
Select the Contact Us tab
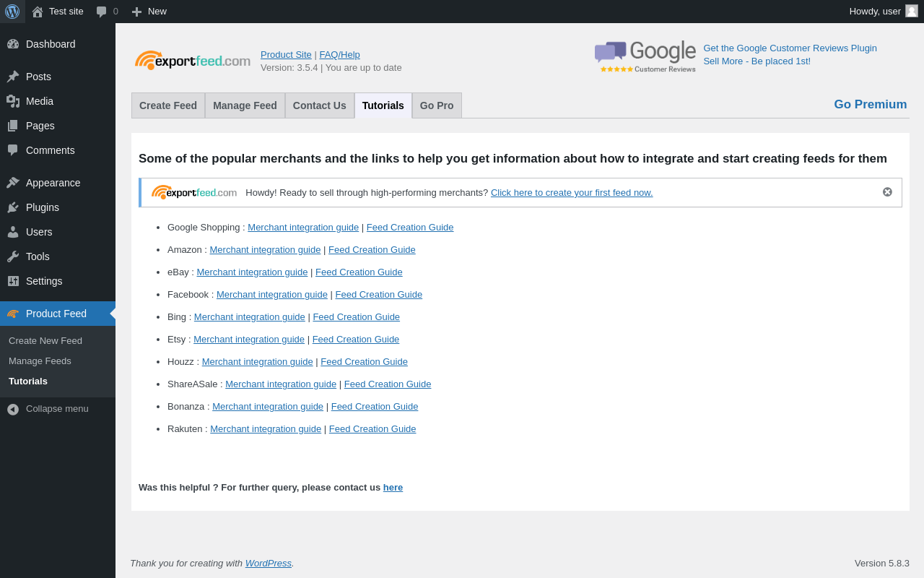(320, 105)
